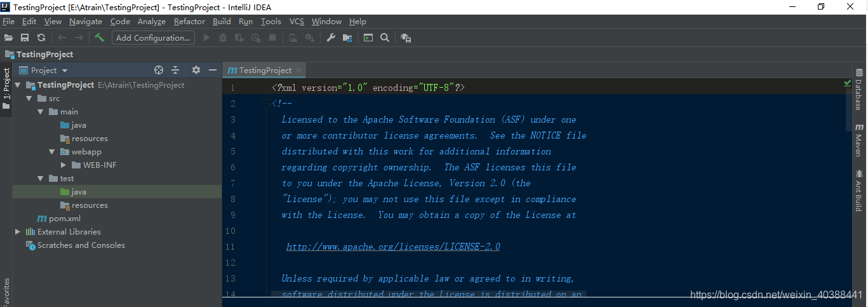Image resolution: width=868 pixels, height=307 pixels.
Task: Open the Run menu
Action: click(x=246, y=22)
